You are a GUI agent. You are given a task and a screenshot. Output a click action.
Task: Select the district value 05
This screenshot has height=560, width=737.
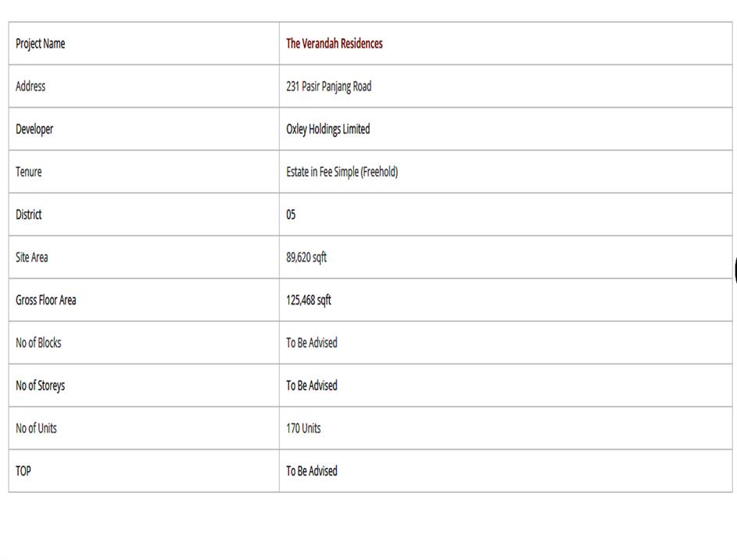tap(291, 215)
